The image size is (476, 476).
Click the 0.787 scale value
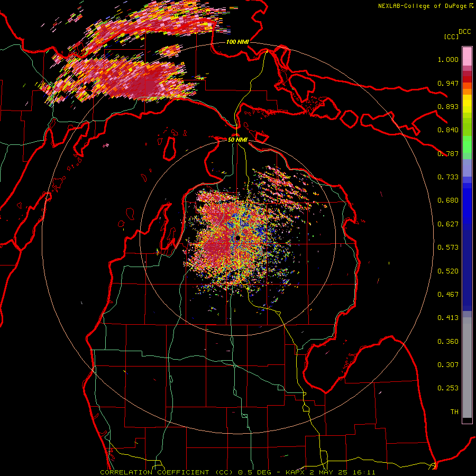pyautogui.click(x=448, y=153)
